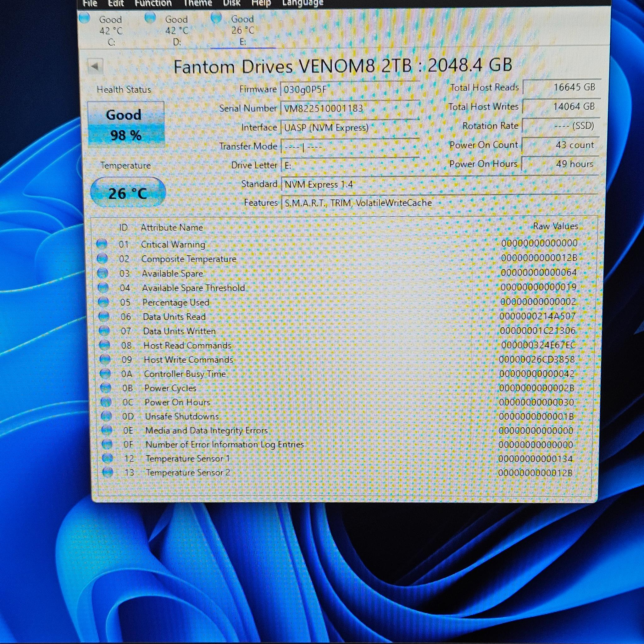Open the Function menu
This screenshot has width=644, height=644.
point(153,3)
